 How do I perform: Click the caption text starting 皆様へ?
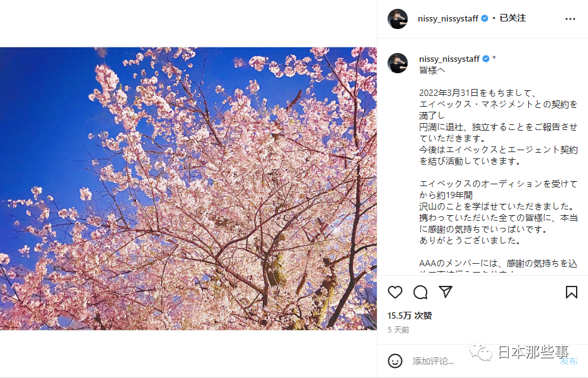point(498,167)
